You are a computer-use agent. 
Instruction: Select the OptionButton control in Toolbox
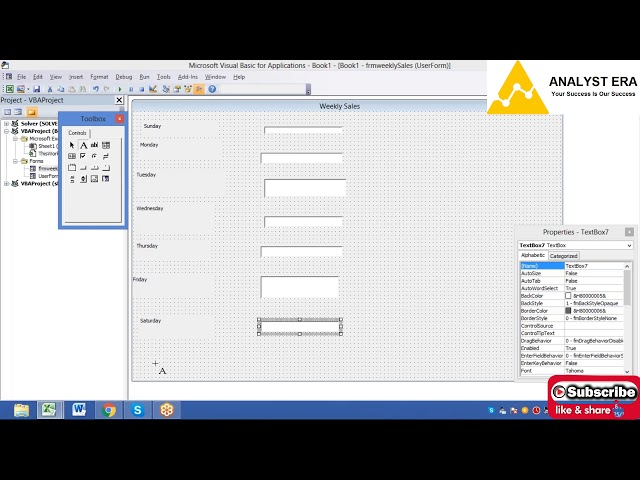[94, 156]
